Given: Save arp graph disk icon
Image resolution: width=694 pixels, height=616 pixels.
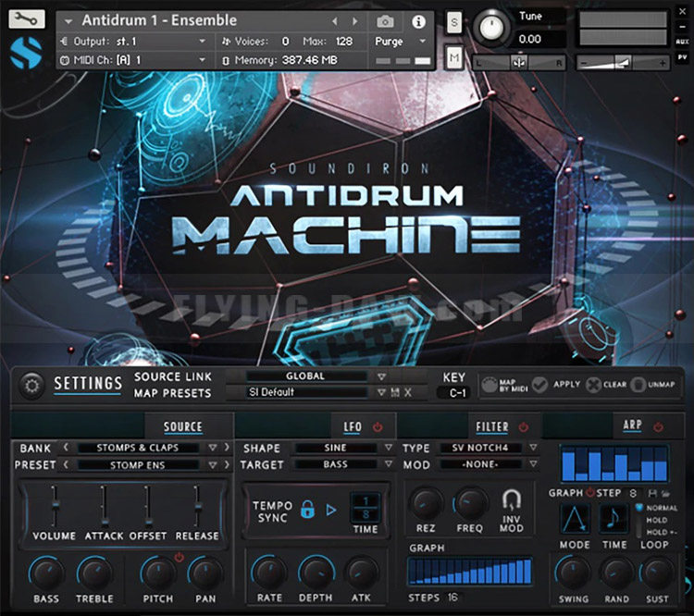Looking at the screenshot, I should click(x=652, y=493).
